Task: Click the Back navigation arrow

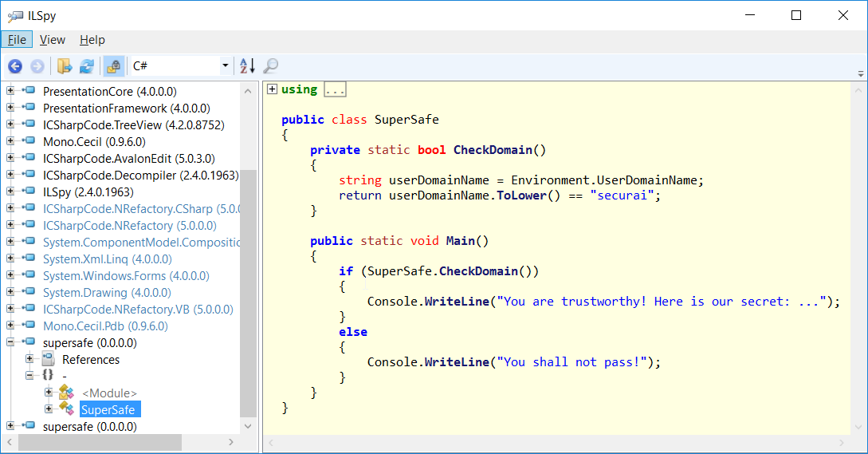Action: [x=15, y=66]
